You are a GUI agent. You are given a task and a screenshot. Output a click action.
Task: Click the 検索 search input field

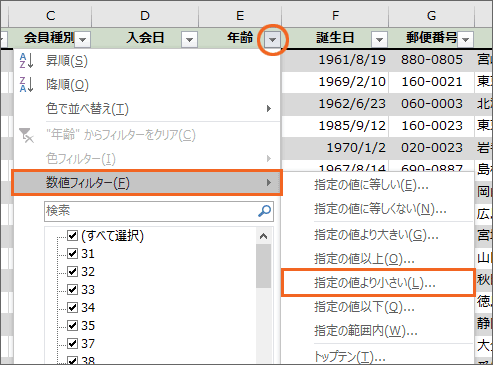pyautogui.click(x=159, y=211)
